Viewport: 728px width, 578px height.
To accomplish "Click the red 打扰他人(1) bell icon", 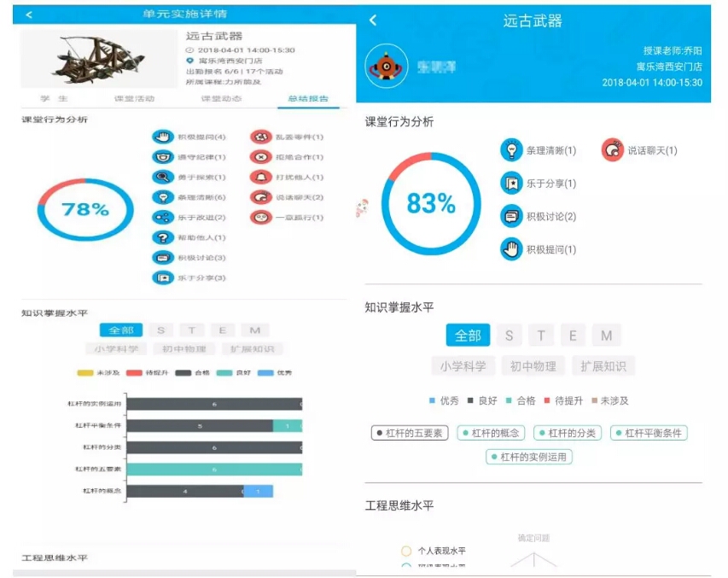I will pos(261,177).
